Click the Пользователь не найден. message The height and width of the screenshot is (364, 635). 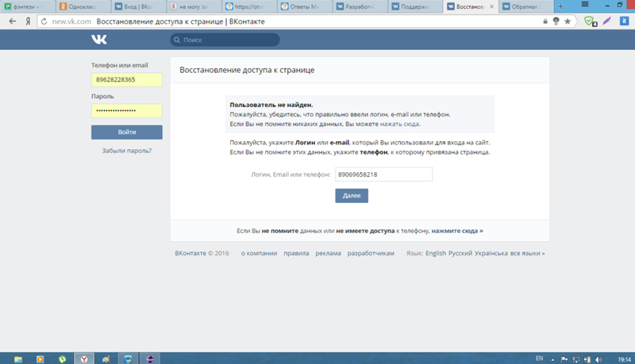[271, 105]
